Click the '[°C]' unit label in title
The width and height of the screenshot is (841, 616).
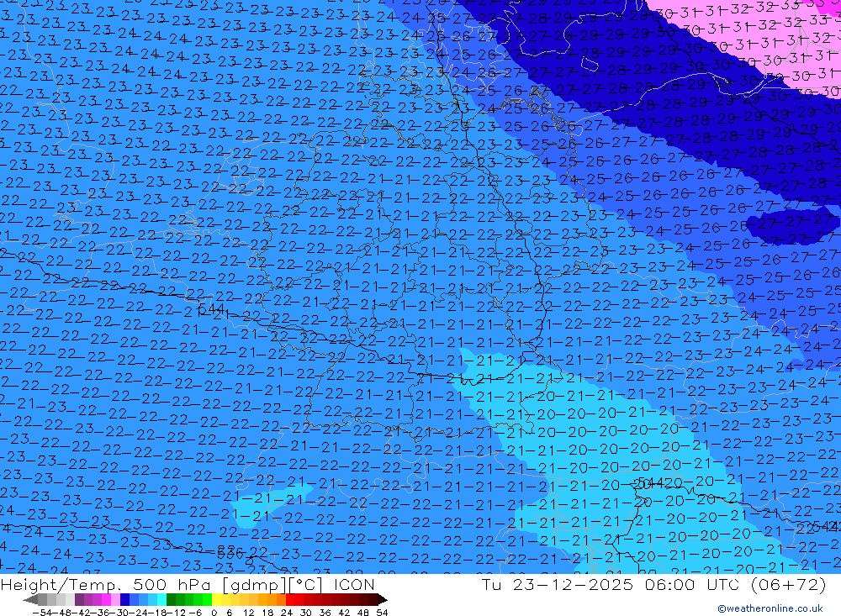(306, 585)
